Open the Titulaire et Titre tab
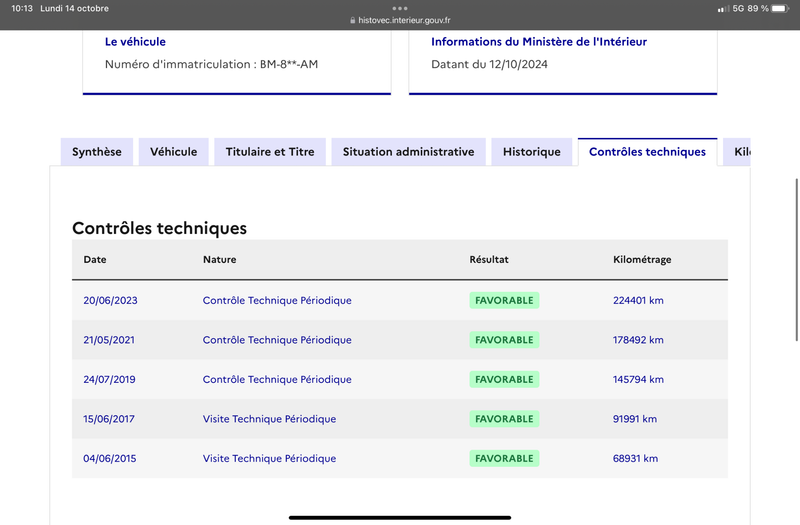The height and width of the screenshot is (525, 800). coord(270,152)
